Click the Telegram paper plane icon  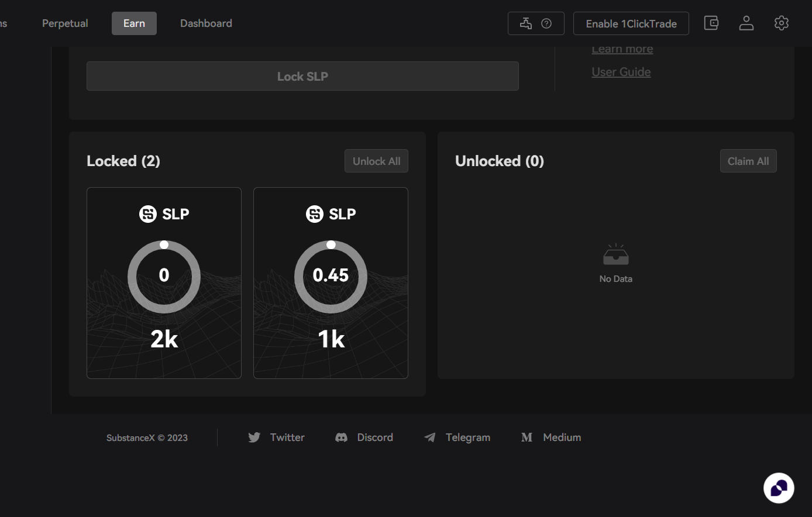pos(430,437)
